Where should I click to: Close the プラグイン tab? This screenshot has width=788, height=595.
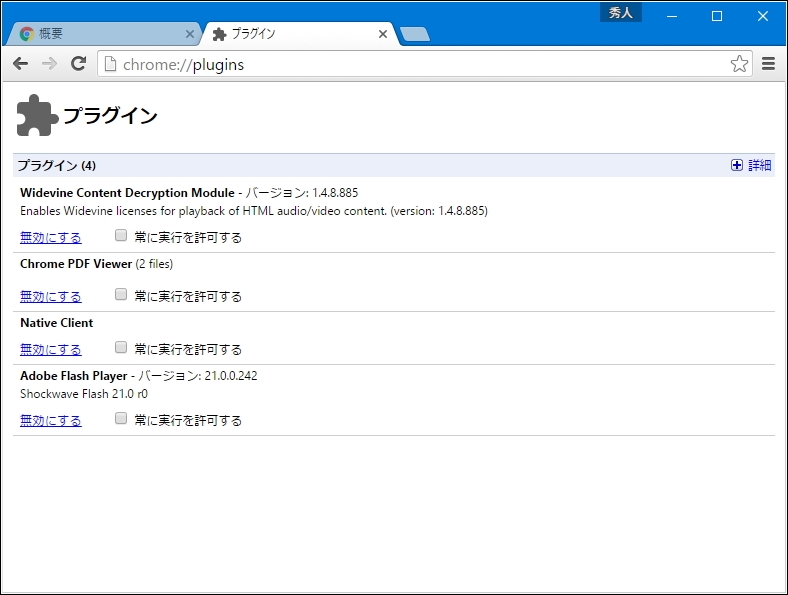(383, 34)
